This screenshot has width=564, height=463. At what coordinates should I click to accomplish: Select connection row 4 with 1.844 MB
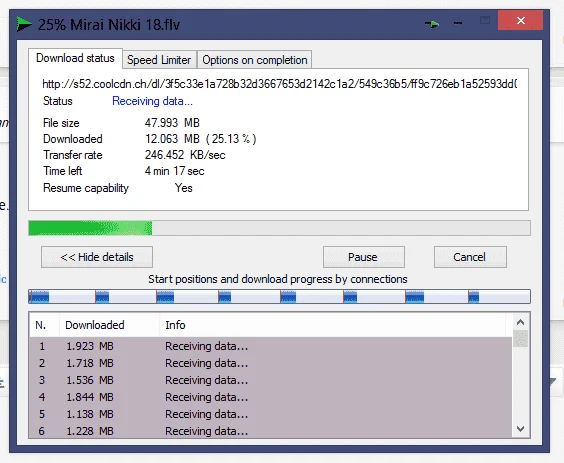pos(270,397)
